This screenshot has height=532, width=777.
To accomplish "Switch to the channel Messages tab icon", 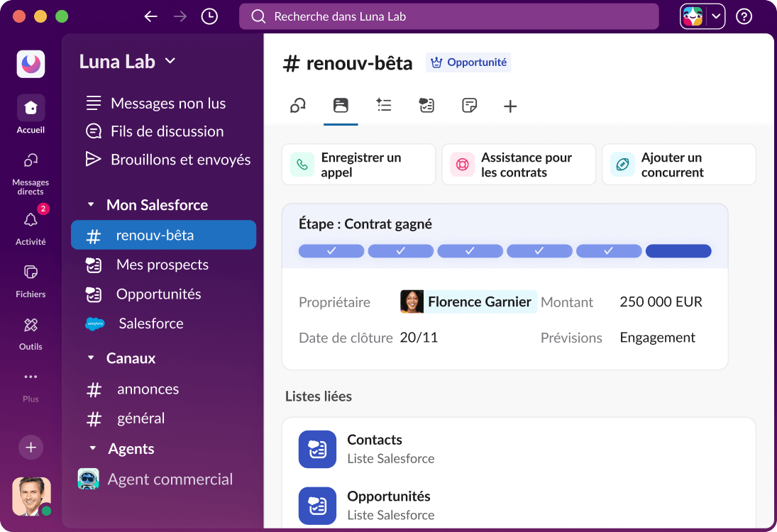I will click(x=297, y=105).
